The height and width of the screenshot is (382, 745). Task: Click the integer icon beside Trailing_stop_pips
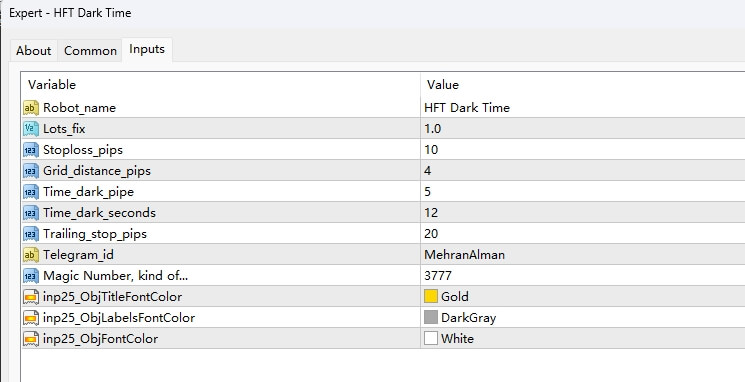pyautogui.click(x=31, y=234)
